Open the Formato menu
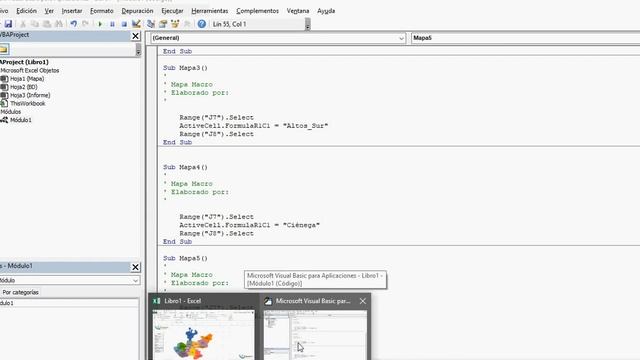 102,11
